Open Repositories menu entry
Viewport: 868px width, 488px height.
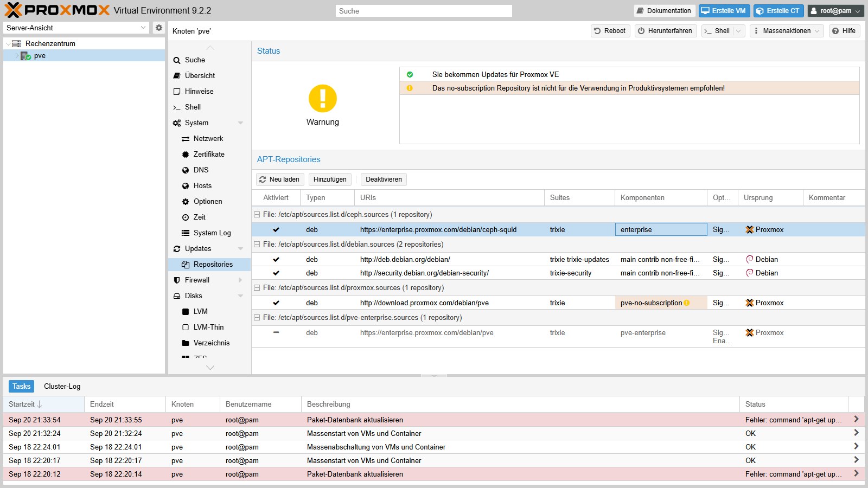click(x=209, y=265)
